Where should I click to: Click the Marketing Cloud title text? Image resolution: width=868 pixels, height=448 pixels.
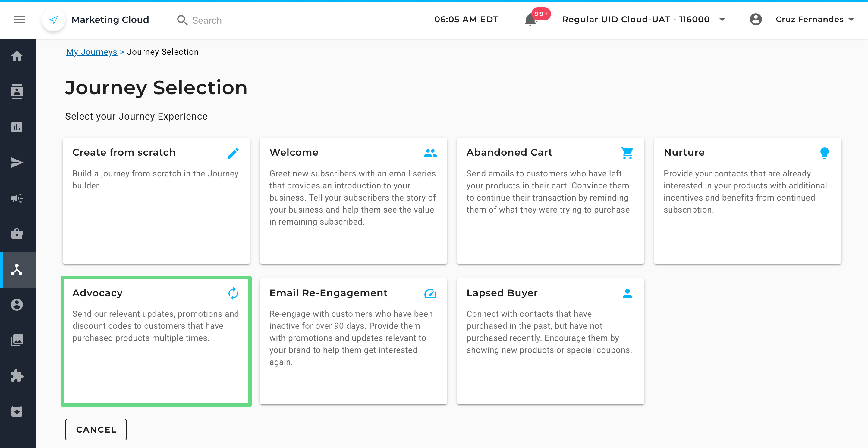110,20
